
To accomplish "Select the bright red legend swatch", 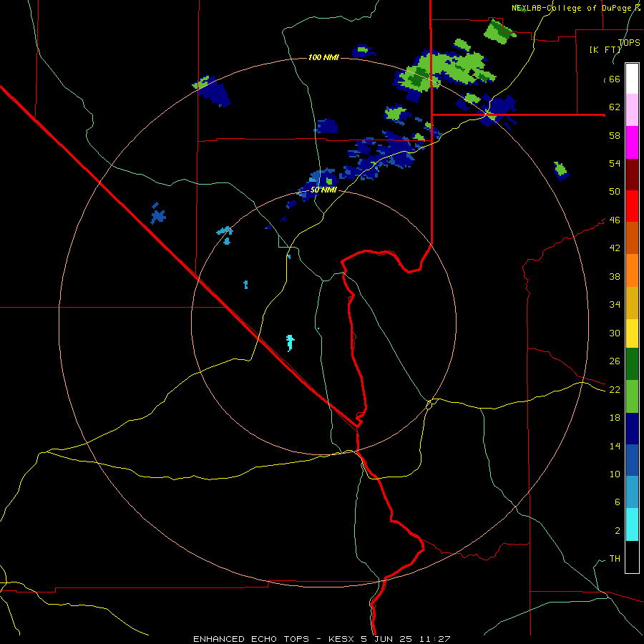I will 632,206.
